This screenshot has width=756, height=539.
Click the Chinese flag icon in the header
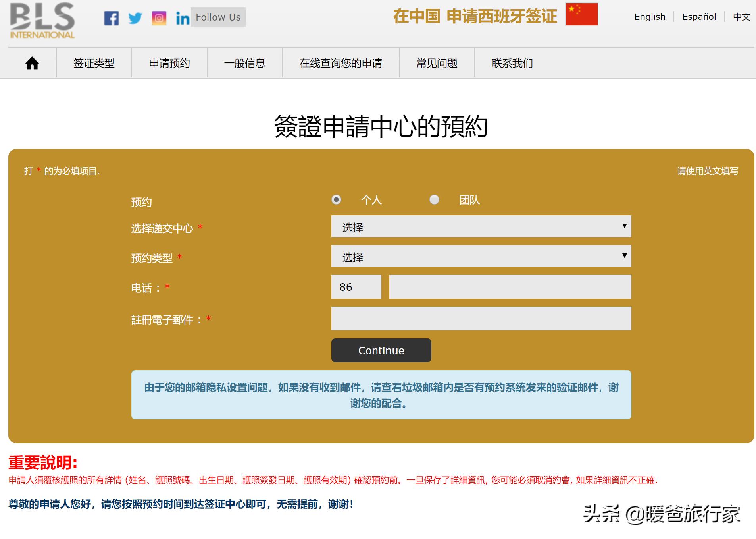[581, 15]
